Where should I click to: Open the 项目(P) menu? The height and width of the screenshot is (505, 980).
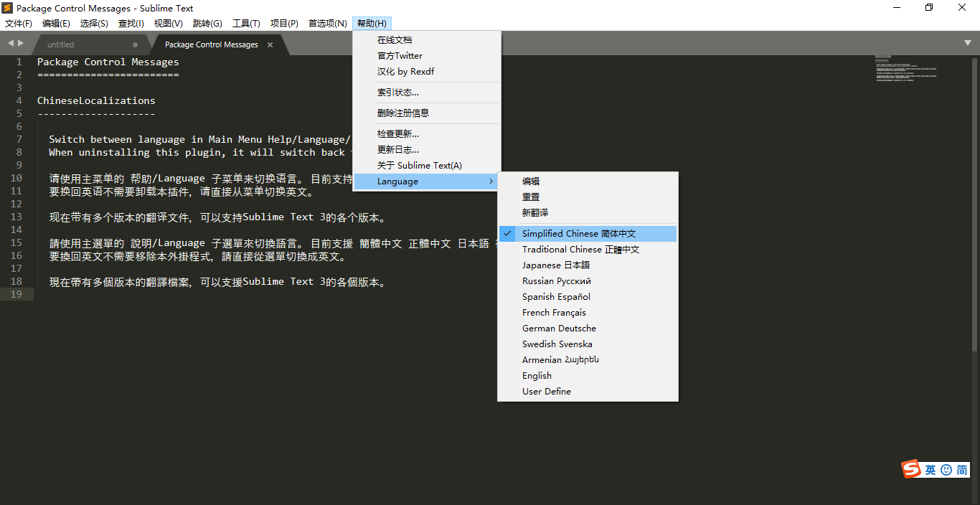pos(284,24)
